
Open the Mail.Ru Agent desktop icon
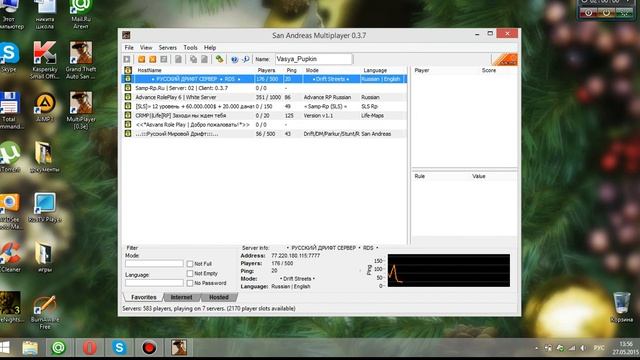coord(80,15)
